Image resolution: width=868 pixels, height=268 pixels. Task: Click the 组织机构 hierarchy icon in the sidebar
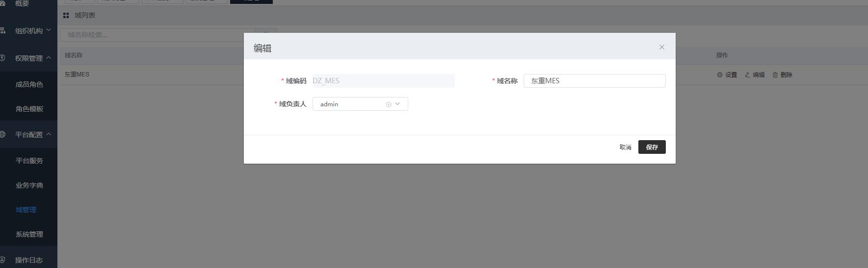point(2,31)
